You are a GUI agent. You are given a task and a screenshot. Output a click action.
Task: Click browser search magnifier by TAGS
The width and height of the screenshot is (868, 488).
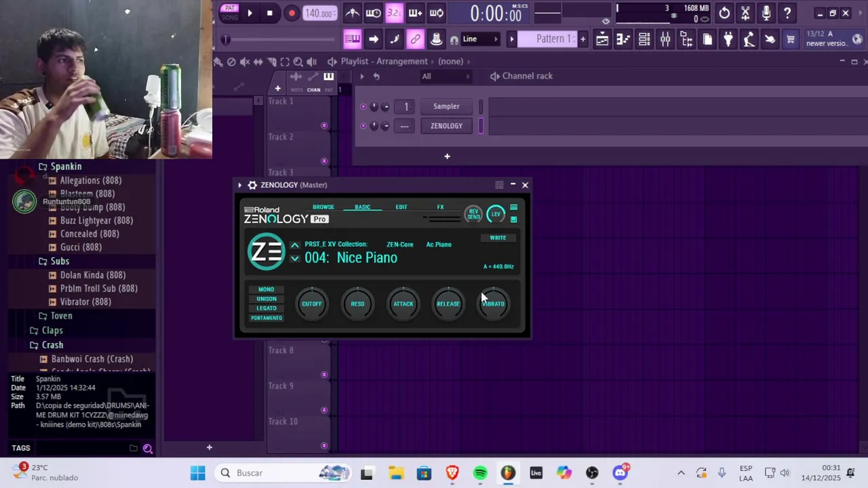click(147, 448)
